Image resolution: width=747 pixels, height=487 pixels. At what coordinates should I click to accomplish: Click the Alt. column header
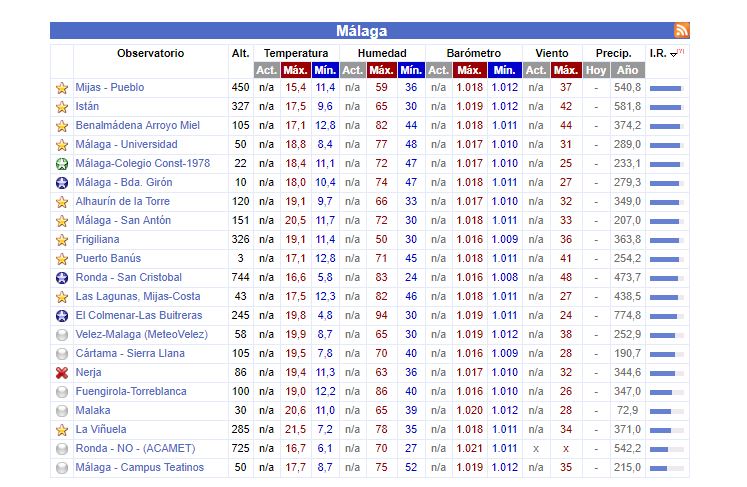241,53
